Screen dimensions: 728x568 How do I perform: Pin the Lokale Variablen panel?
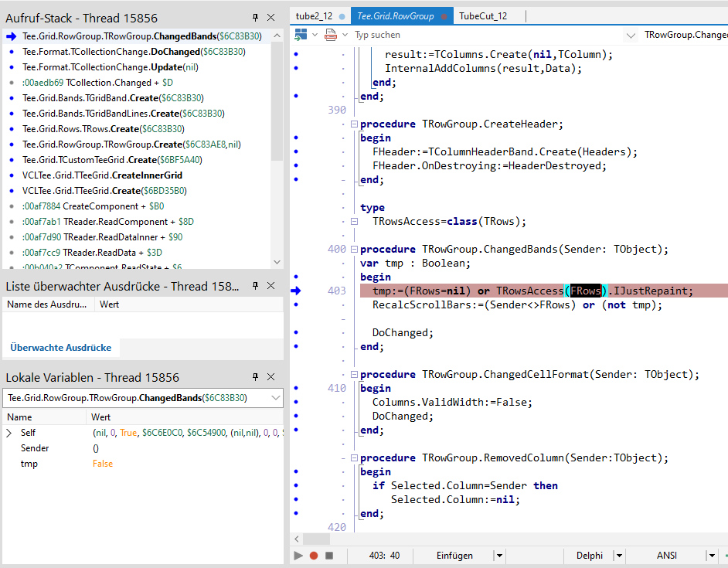click(x=255, y=376)
